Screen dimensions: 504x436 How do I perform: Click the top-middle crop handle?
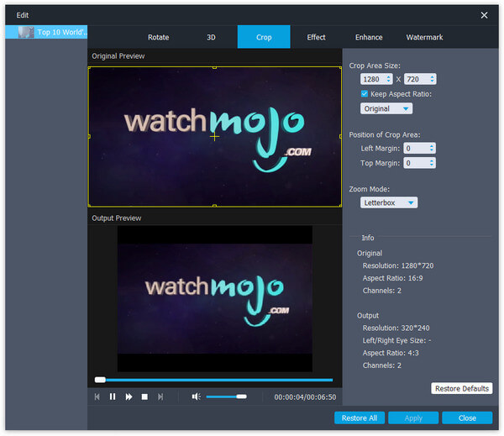click(x=214, y=67)
